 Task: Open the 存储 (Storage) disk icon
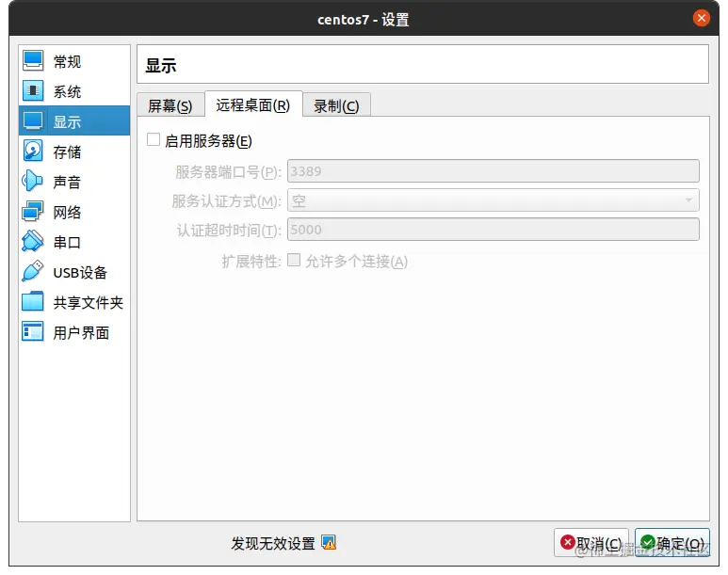[x=33, y=152]
